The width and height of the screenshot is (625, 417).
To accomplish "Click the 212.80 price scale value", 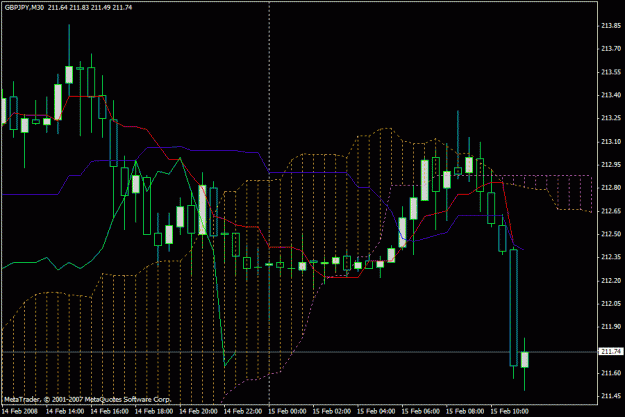I will pos(611,187).
